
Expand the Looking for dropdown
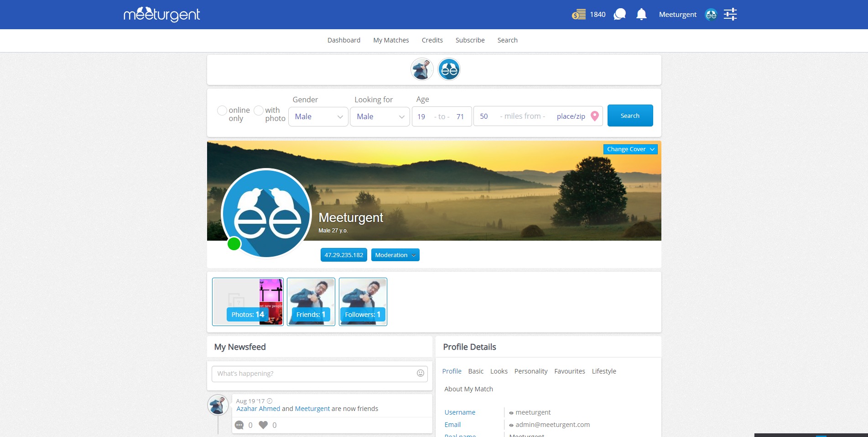click(380, 116)
